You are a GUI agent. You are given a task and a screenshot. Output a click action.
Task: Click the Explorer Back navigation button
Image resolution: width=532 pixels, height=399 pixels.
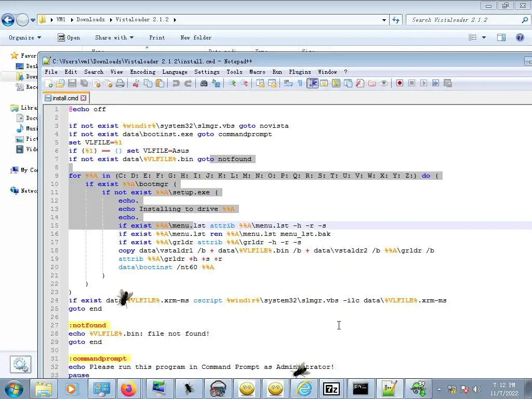click(x=8, y=20)
